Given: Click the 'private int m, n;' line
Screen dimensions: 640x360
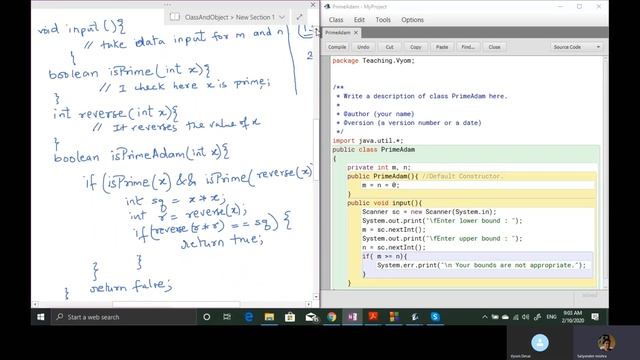Looking at the screenshot, I should pos(379,167).
